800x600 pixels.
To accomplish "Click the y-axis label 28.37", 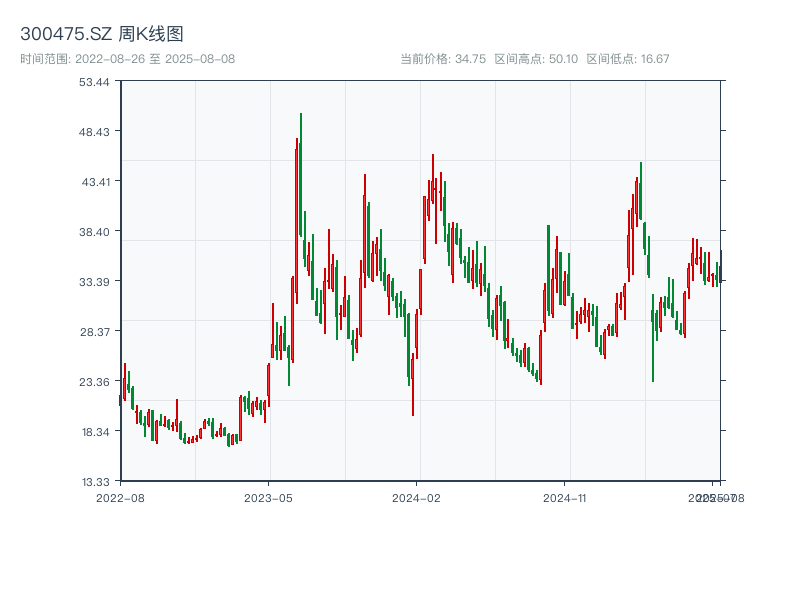I will pos(94,332).
